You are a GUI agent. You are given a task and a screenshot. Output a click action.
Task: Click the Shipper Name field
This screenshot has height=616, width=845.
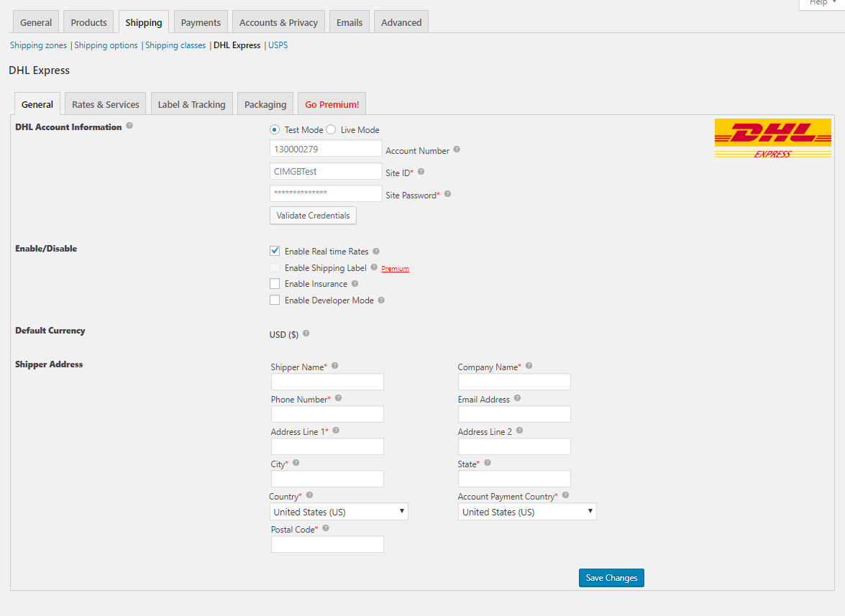click(x=328, y=382)
